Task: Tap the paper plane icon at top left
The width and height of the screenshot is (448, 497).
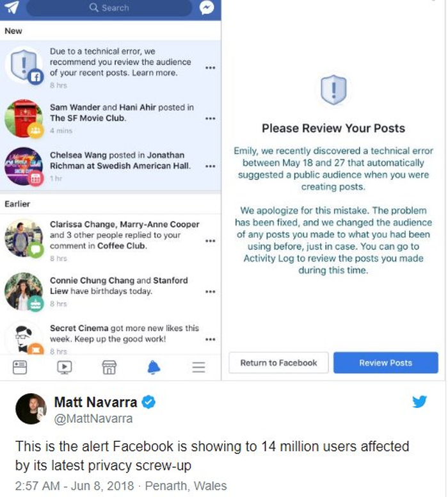Action: click(x=13, y=7)
